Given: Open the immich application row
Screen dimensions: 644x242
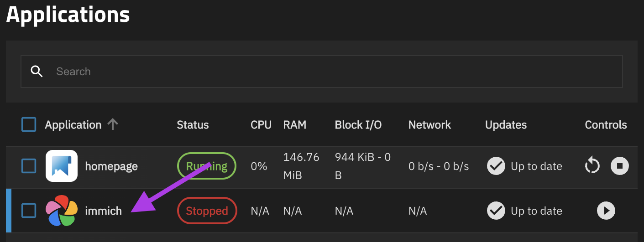Looking at the screenshot, I should tap(103, 211).
